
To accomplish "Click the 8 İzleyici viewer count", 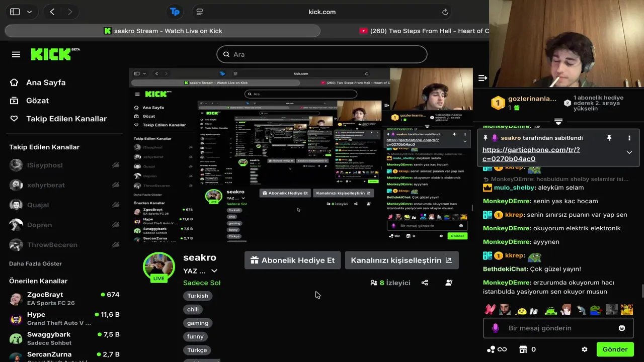I will [390, 283].
